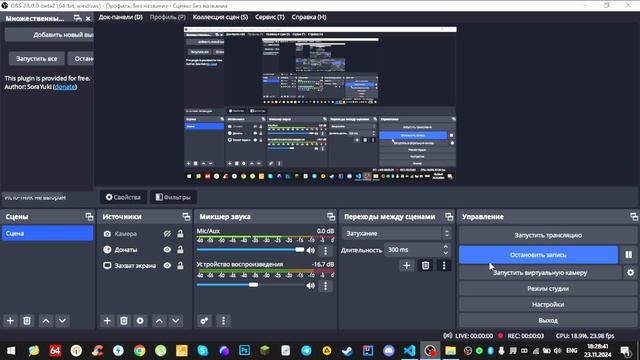
Task: Open virtual camera settings gear
Action: 630,272
